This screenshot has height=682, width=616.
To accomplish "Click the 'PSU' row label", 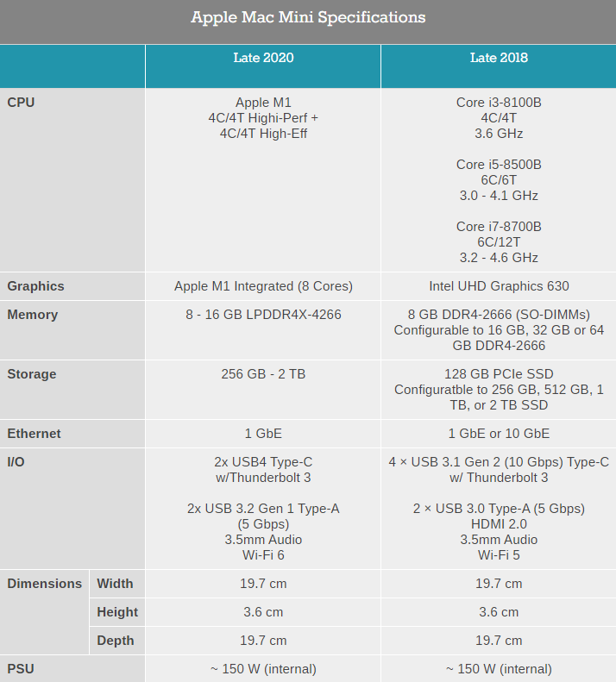I will pyautogui.click(x=21, y=669).
